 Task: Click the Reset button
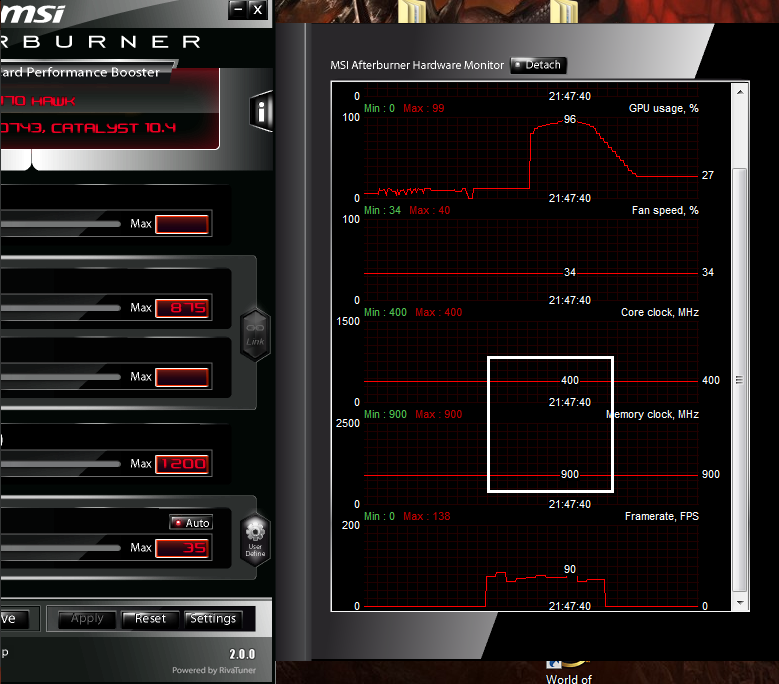click(x=150, y=619)
